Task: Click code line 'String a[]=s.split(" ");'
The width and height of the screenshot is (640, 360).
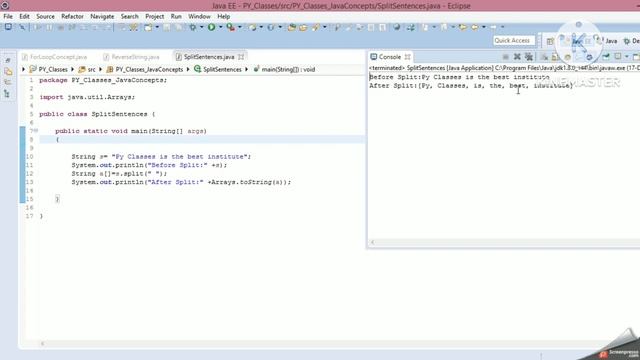Action: pyautogui.click(x=119, y=174)
